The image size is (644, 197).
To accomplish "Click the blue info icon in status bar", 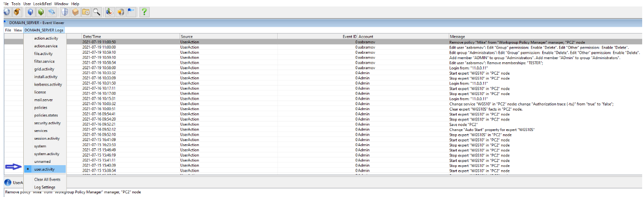I will [8, 182].
